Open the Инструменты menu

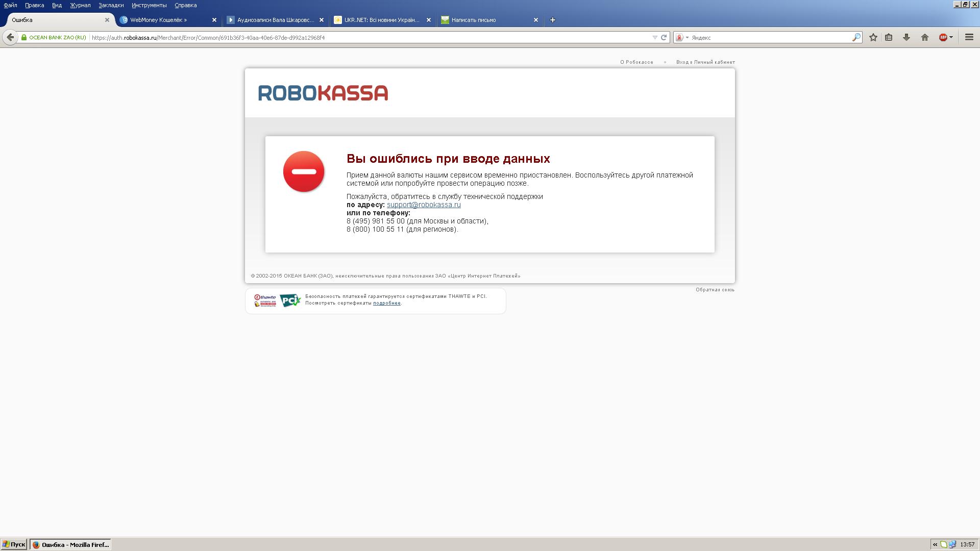[x=150, y=5]
